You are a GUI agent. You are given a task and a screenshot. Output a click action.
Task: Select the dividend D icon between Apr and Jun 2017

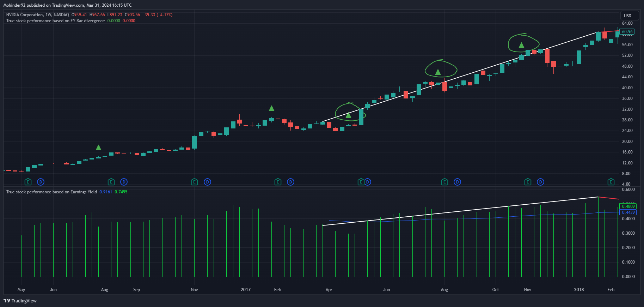tap(368, 182)
